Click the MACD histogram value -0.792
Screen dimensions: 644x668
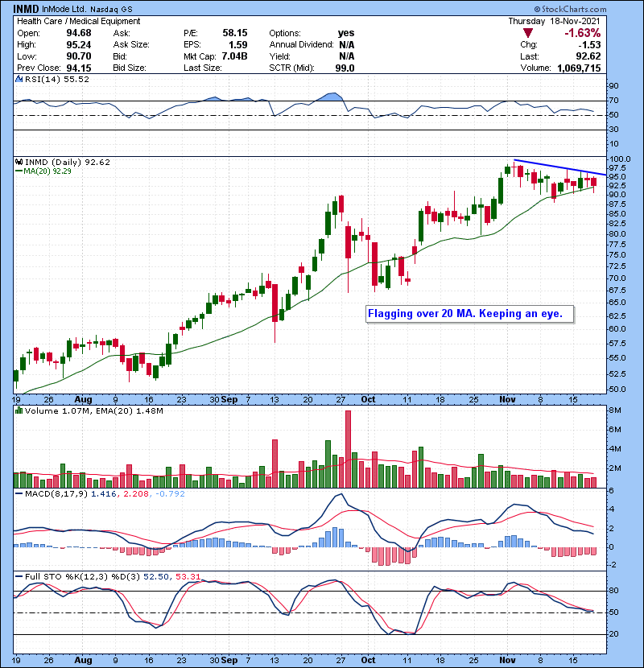pos(170,494)
